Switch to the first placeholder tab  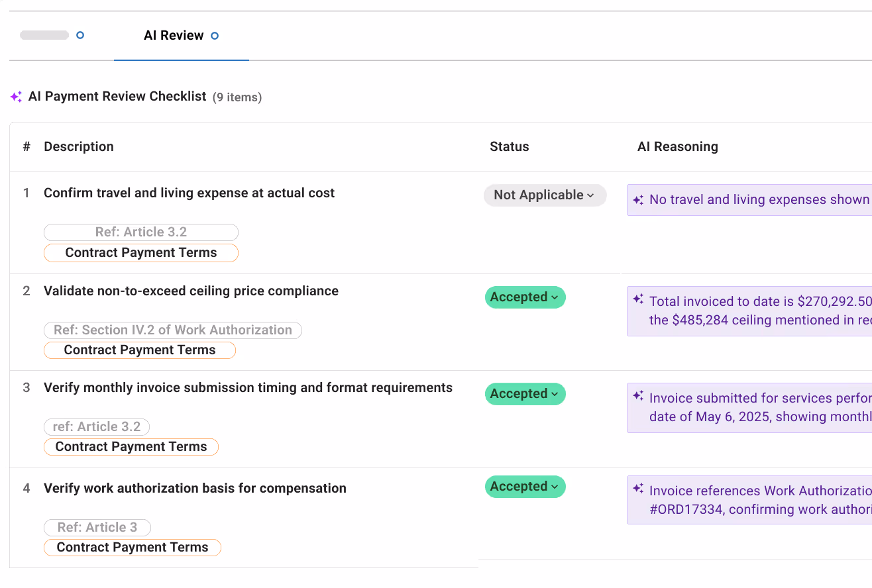click(44, 35)
